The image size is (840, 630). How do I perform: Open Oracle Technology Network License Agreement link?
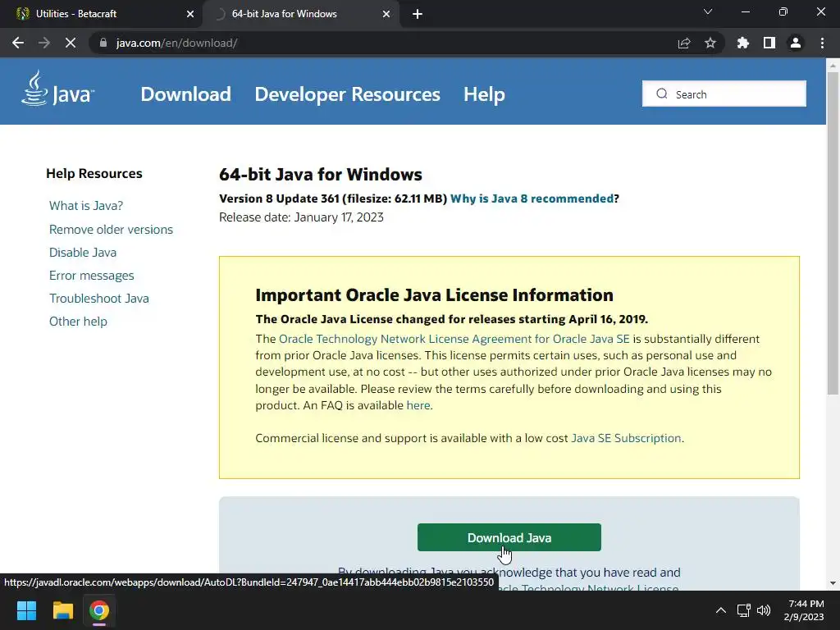click(x=454, y=339)
